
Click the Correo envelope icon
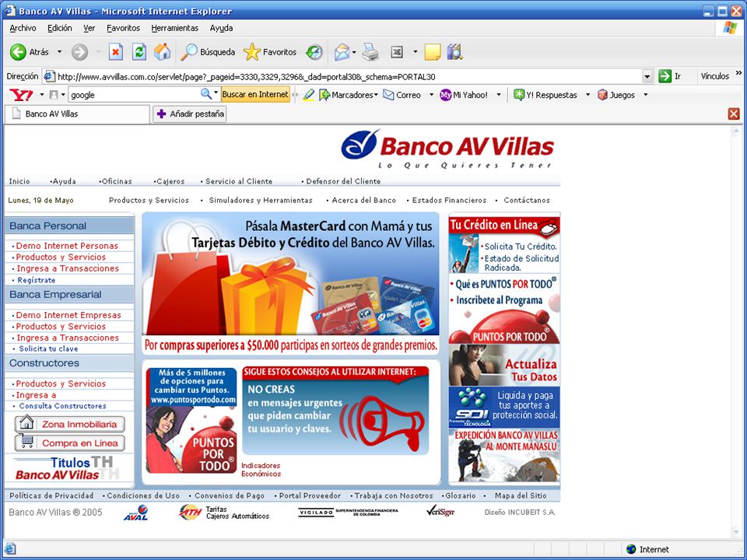pos(389,95)
